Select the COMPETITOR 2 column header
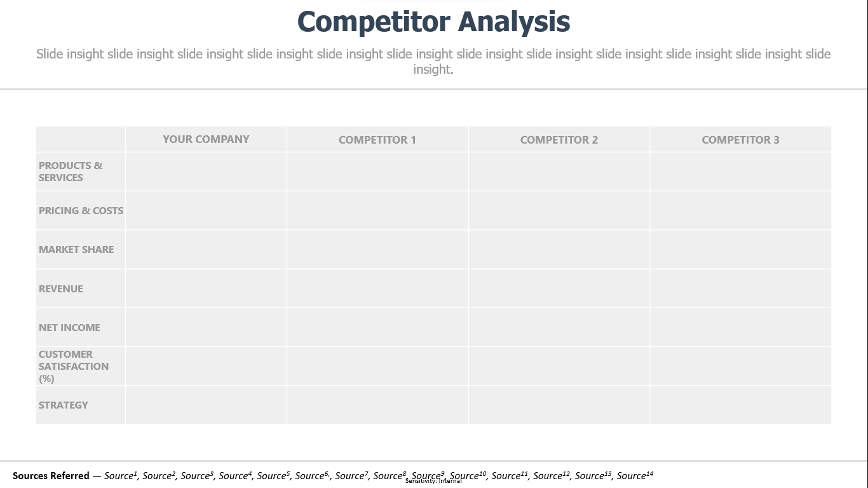The image size is (868, 488). pos(559,140)
